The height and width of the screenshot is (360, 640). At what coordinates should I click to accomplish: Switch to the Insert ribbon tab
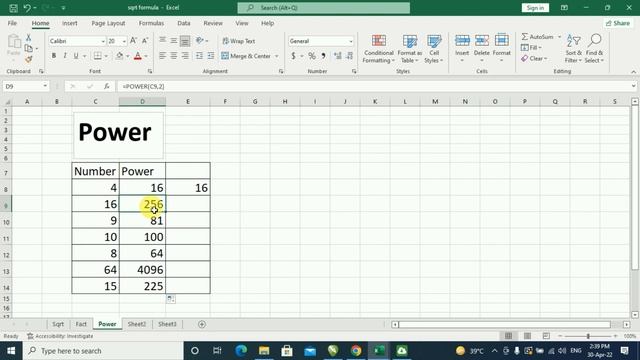(70, 23)
